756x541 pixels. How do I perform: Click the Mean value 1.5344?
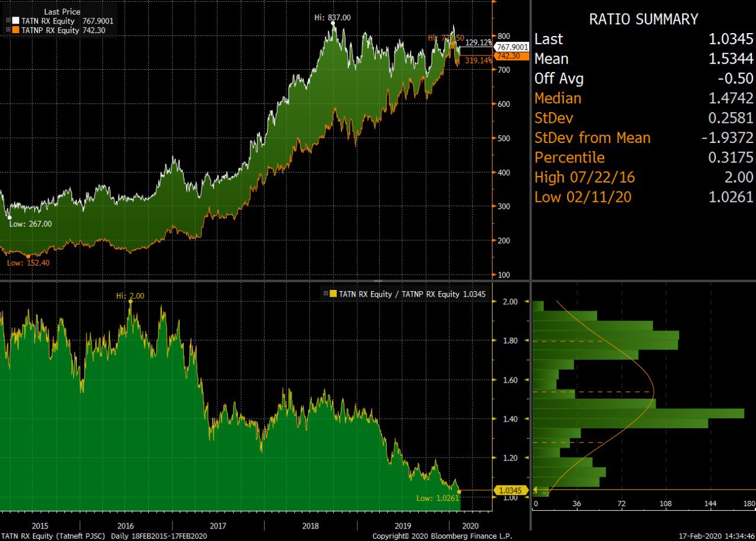[x=731, y=59]
